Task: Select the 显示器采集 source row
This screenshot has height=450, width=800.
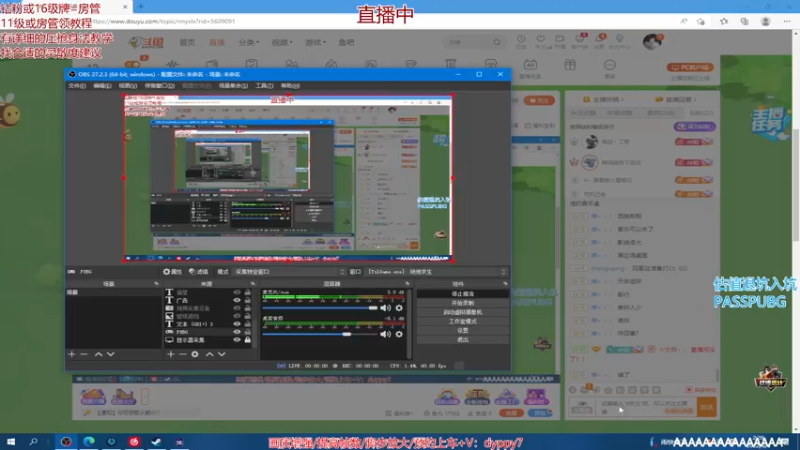Action: [x=209, y=340]
